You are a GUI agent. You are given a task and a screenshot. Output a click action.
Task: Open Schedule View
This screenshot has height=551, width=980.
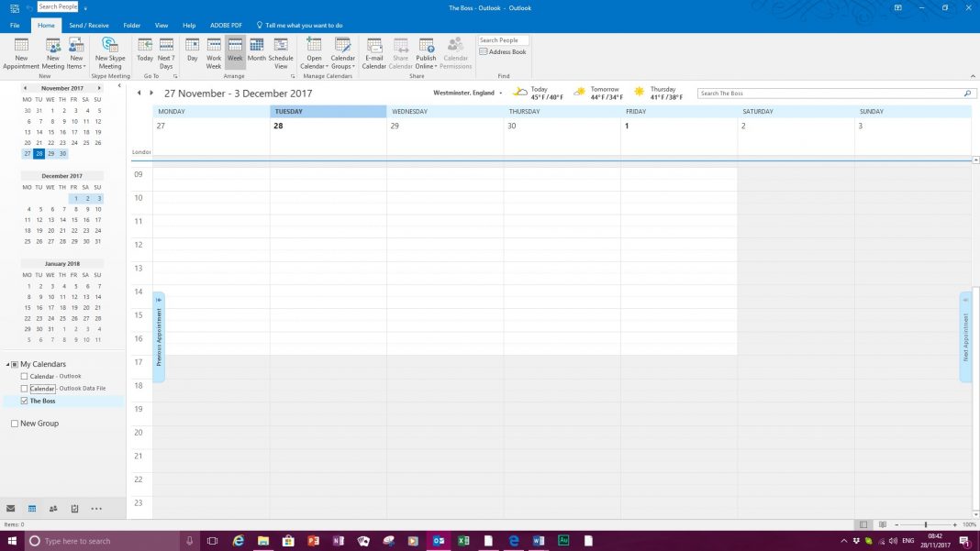click(x=282, y=53)
